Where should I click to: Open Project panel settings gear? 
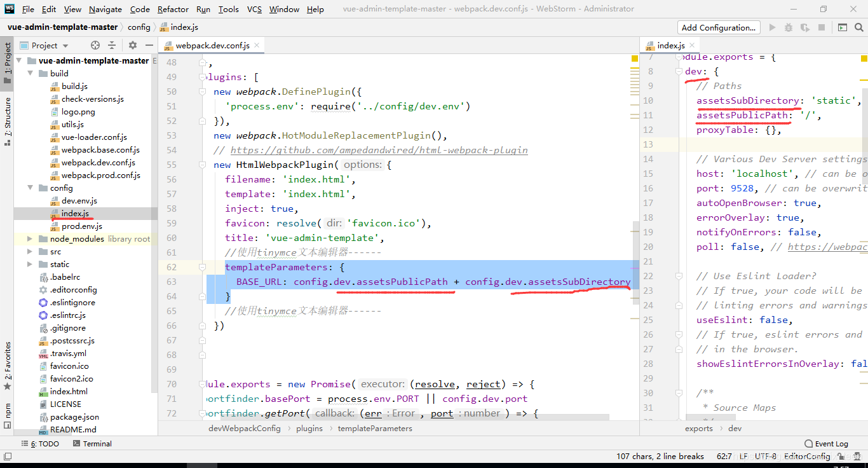click(x=133, y=45)
